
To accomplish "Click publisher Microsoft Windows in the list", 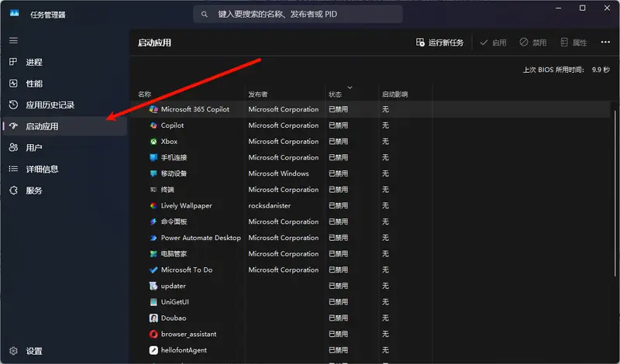I will [278, 173].
